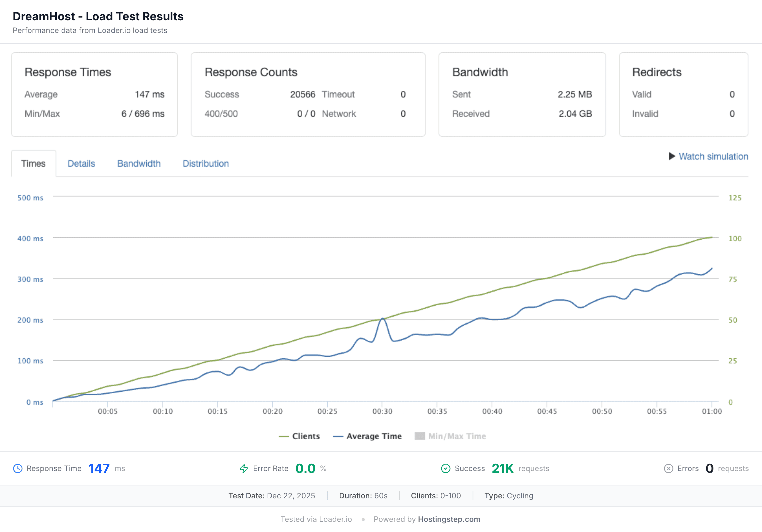The height and width of the screenshot is (532, 762).
Task: Switch to the Details tab
Action: [x=81, y=163]
